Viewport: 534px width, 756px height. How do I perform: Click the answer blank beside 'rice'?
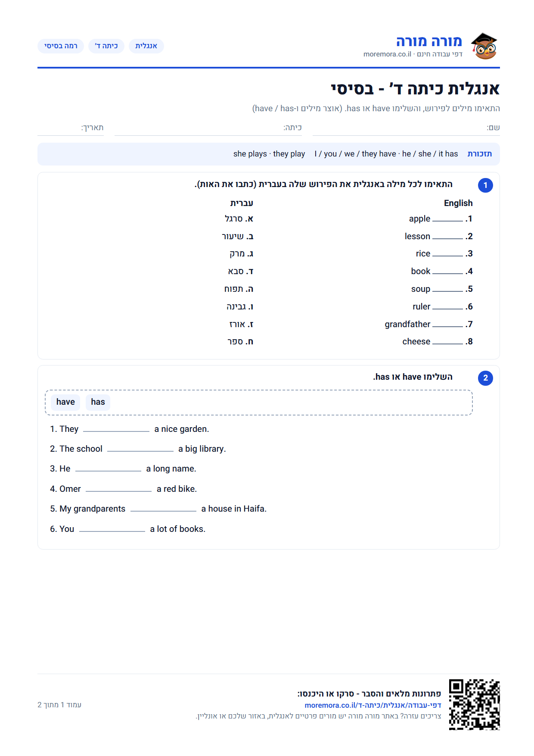pyautogui.click(x=447, y=255)
